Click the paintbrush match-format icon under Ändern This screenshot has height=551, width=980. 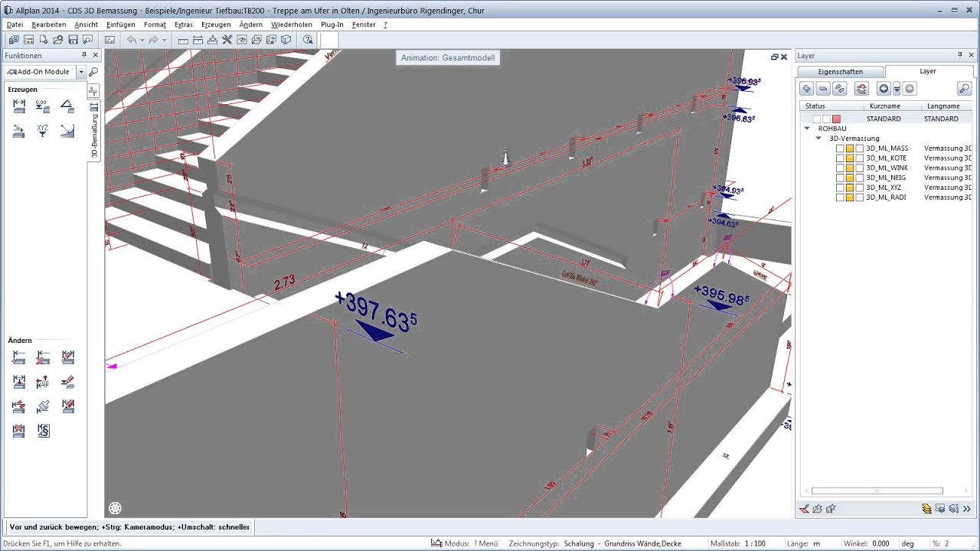pos(43,406)
